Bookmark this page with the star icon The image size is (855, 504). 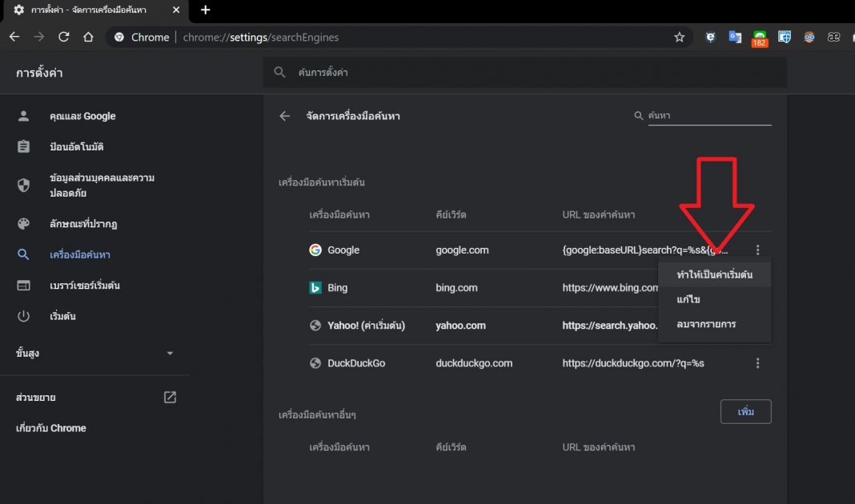pos(679,37)
